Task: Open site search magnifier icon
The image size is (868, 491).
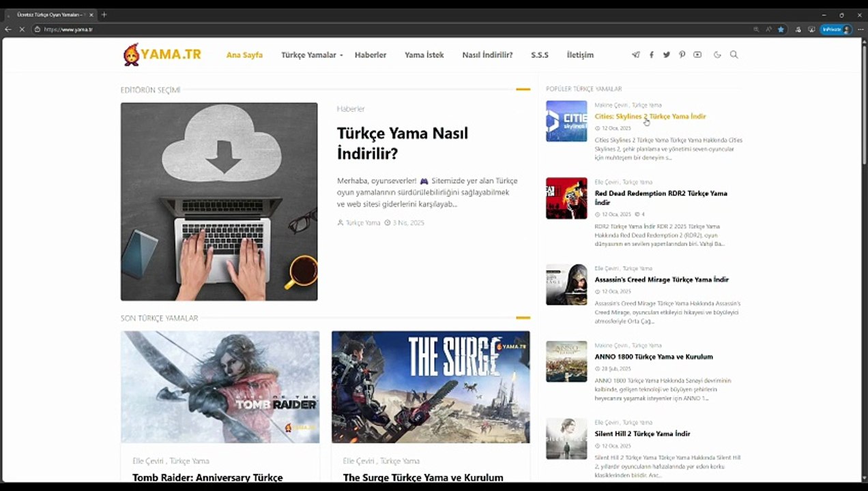Action: tap(734, 55)
